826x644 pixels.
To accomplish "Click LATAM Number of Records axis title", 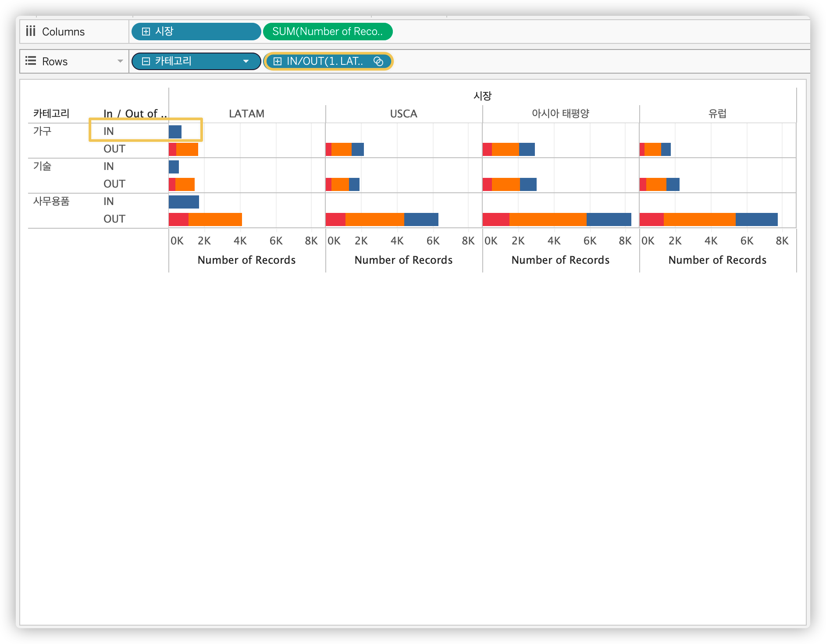I will pos(247,260).
